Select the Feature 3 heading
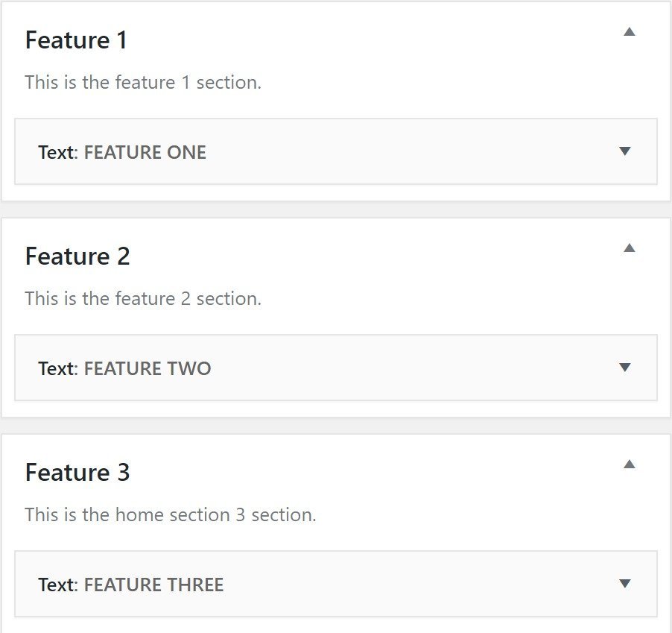 click(x=77, y=473)
